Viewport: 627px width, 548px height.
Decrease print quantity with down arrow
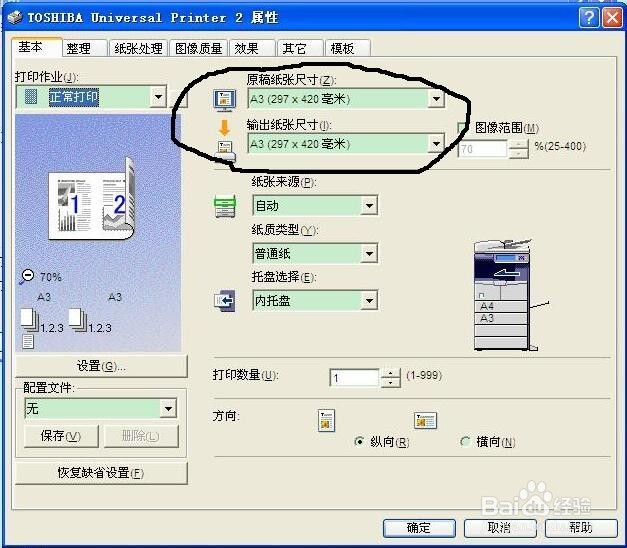(390, 383)
